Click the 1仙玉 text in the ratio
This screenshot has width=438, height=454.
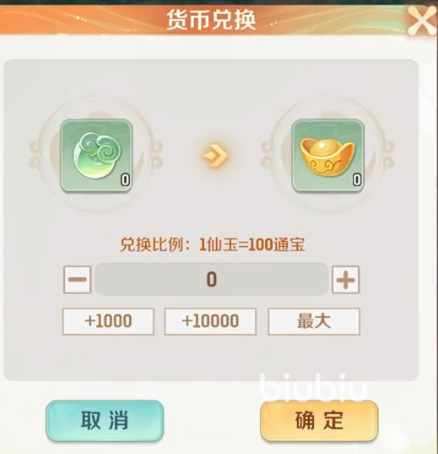click(219, 245)
